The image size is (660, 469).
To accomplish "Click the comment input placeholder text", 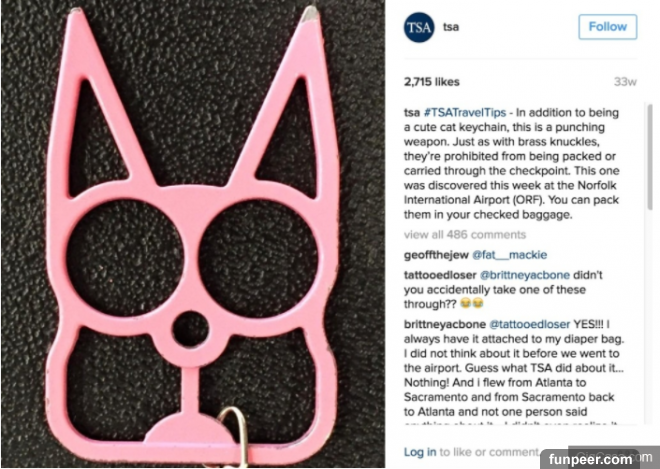I will 489,452.
